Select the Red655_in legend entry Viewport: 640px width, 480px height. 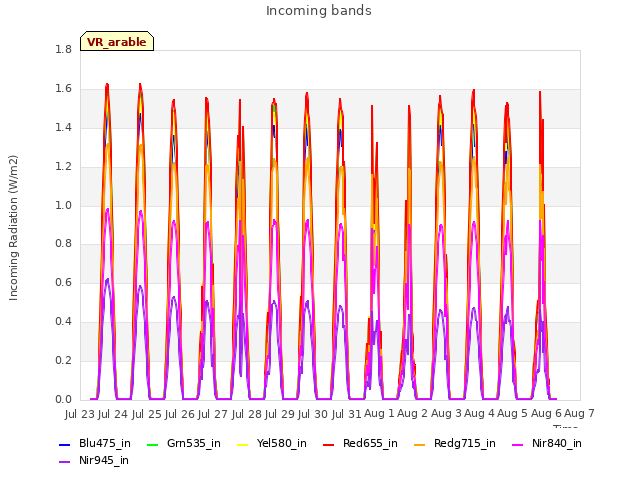360,444
